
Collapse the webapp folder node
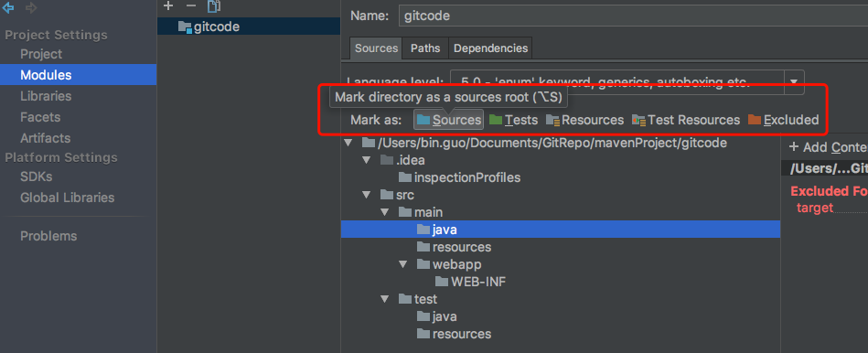[x=402, y=264]
